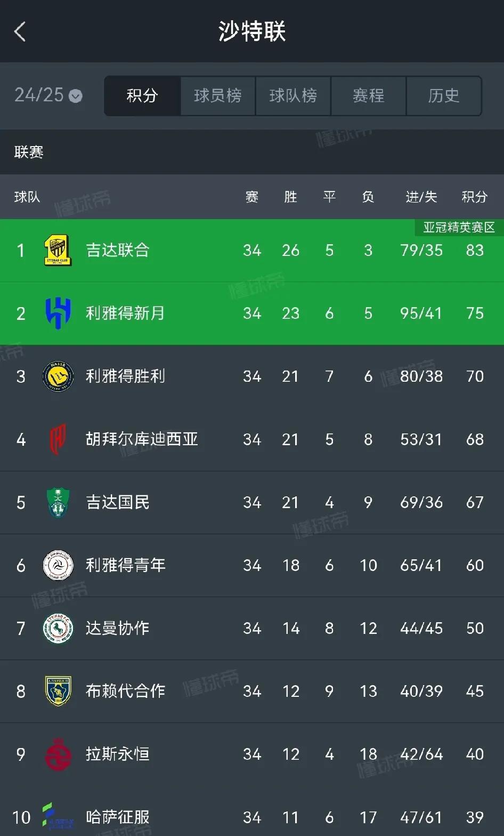504x836 pixels.
Task: Click the 胡拜尔库迪西亚 red logo
Action: click(58, 439)
